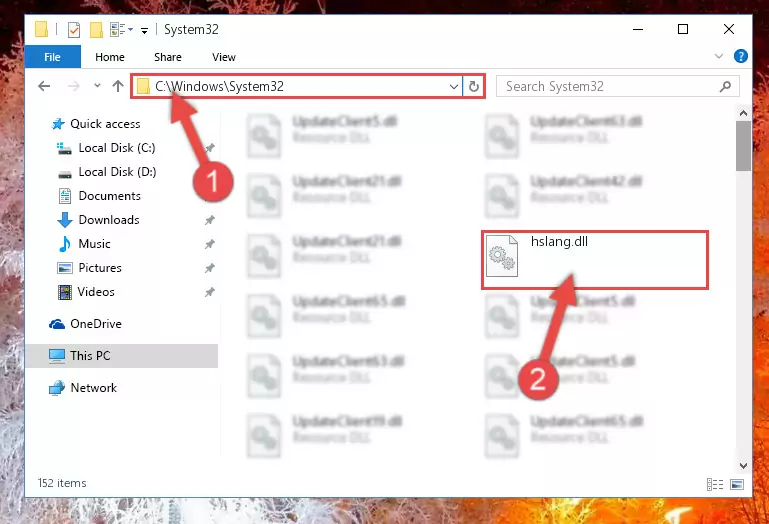Switch to the Share ribbon tab
The image size is (769, 524).
(168, 57)
